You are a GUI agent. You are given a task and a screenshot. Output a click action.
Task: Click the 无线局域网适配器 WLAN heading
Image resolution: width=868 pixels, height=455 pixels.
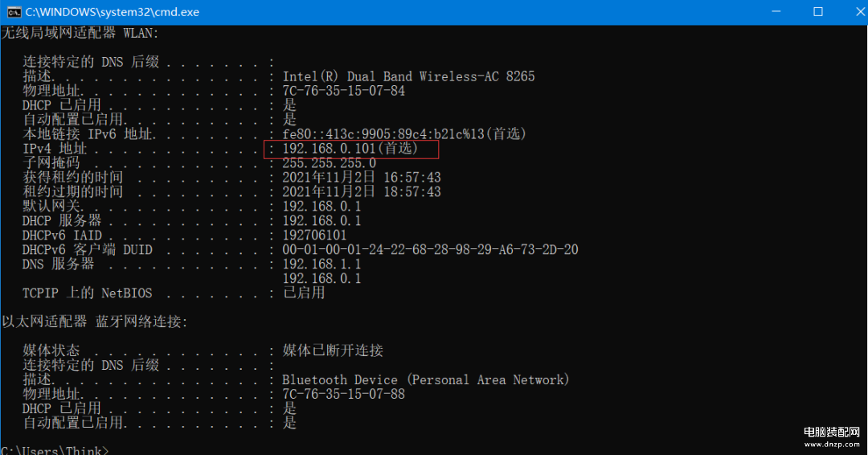(x=80, y=33)
